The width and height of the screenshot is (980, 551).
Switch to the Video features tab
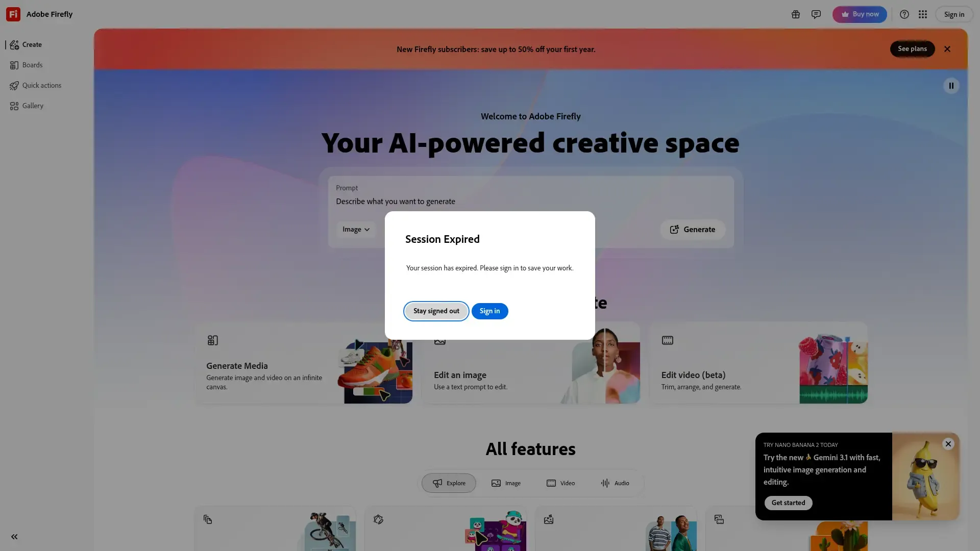(560, 483)
